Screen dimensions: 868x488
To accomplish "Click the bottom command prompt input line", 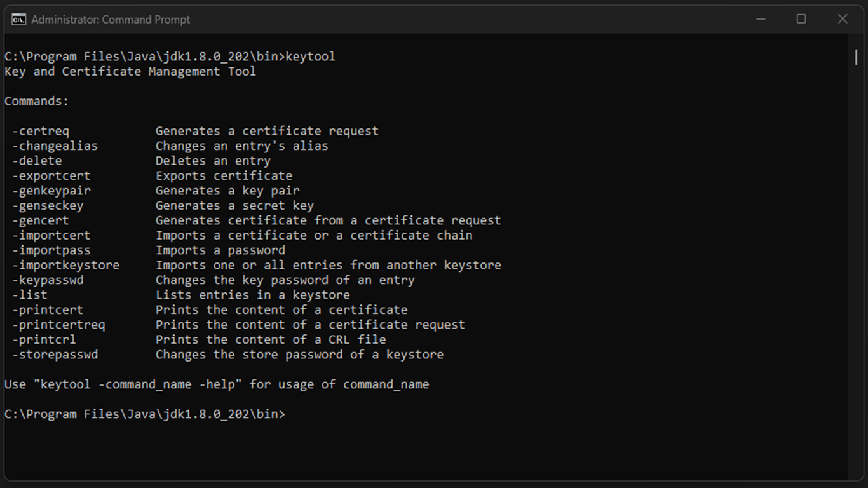I will click(145, 414).
